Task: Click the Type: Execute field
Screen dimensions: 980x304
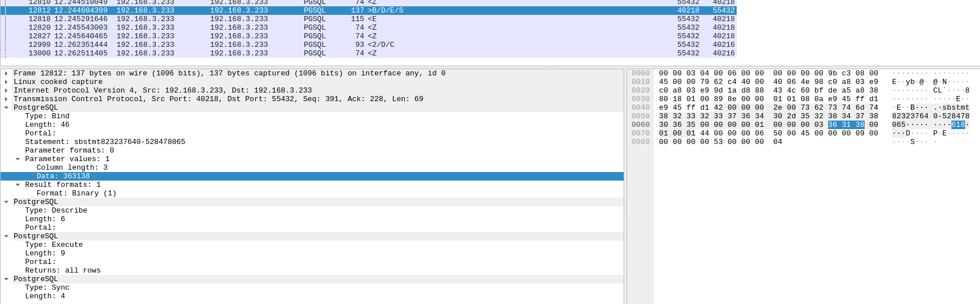Action: 54,245
